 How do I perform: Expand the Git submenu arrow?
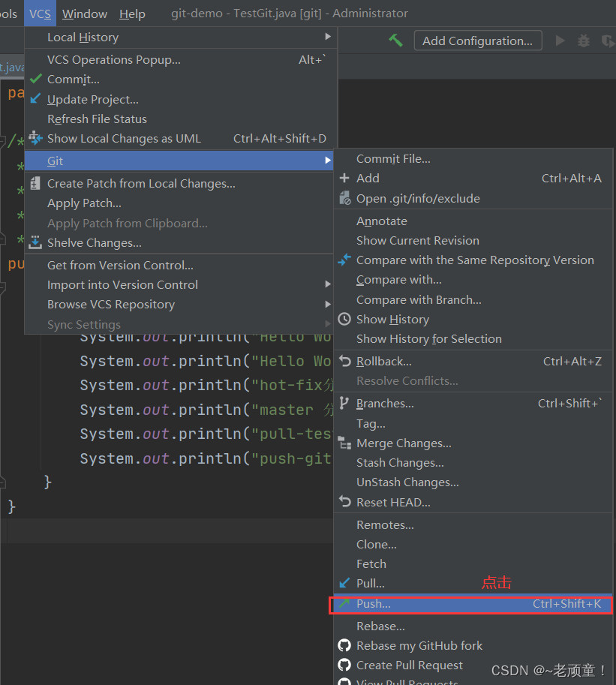(328, 161)
